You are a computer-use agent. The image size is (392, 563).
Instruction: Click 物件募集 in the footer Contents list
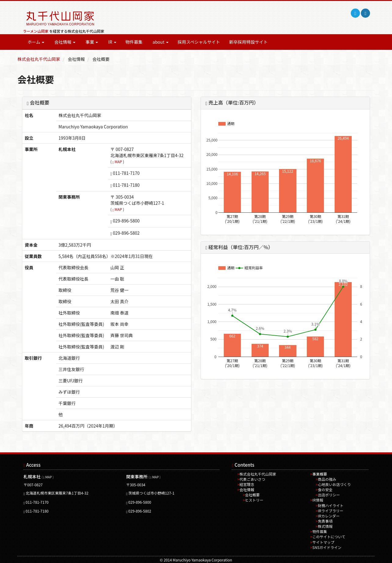pyautogui.click(x=320, y=532)
